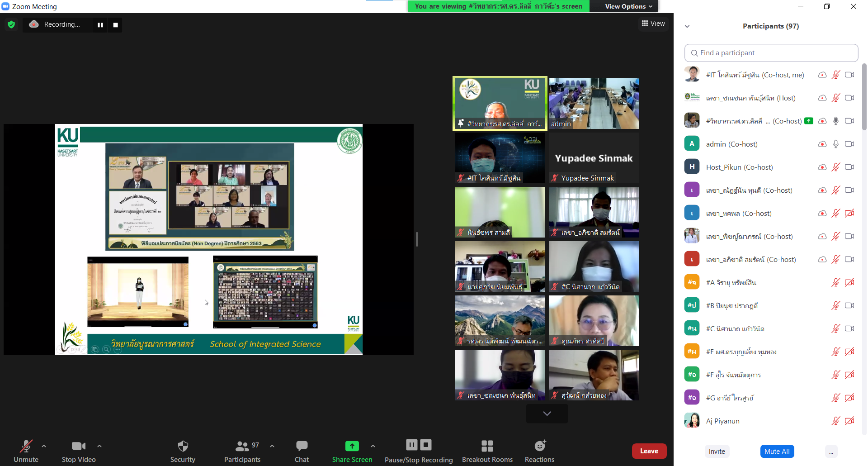Open the Reactions menu

pyautogui.click(x=539, y=451)
